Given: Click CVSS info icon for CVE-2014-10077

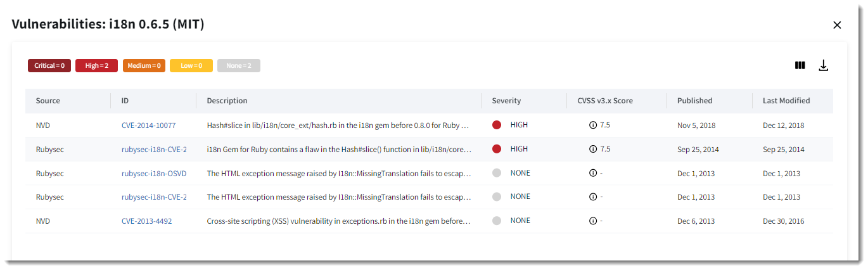Looking at the screenshot, I should click(x=593, y=125).
